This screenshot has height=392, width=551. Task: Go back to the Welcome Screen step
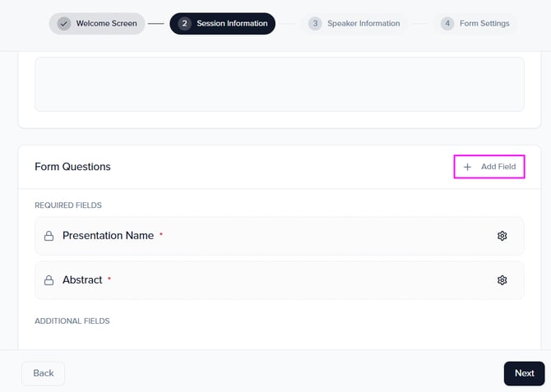pyautogui.click(x=108, y=24)
